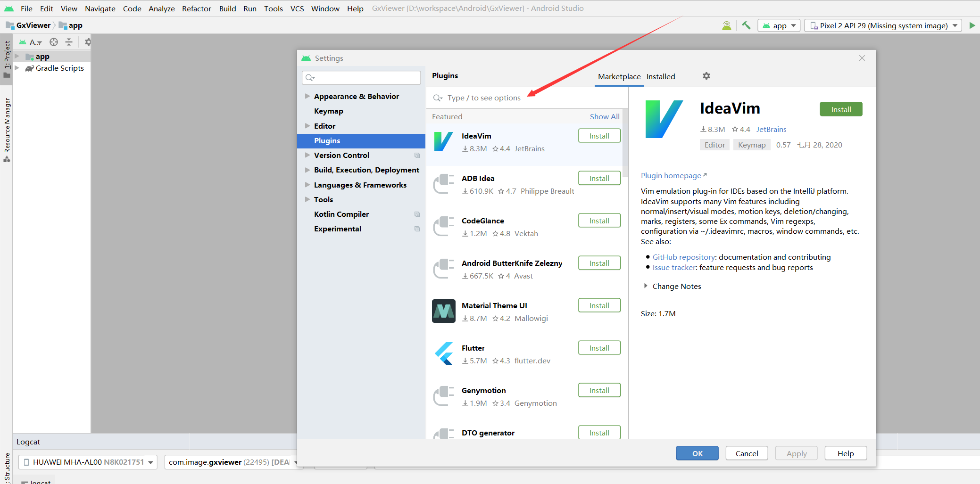Click the large IdeaVim logo in details pane
This screenshot has height=484, width=980.
[664, 119]
